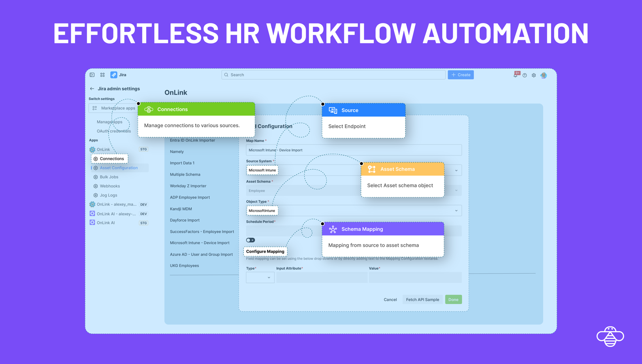Click the Bulk Jobs icon
642x364 pixels.
click(x=96, y=177)
